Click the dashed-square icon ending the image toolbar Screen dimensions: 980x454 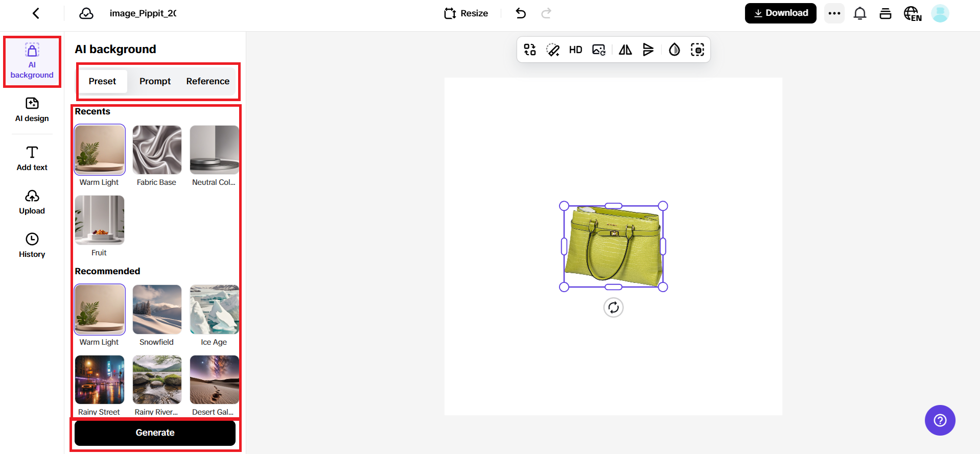point(697,50)
